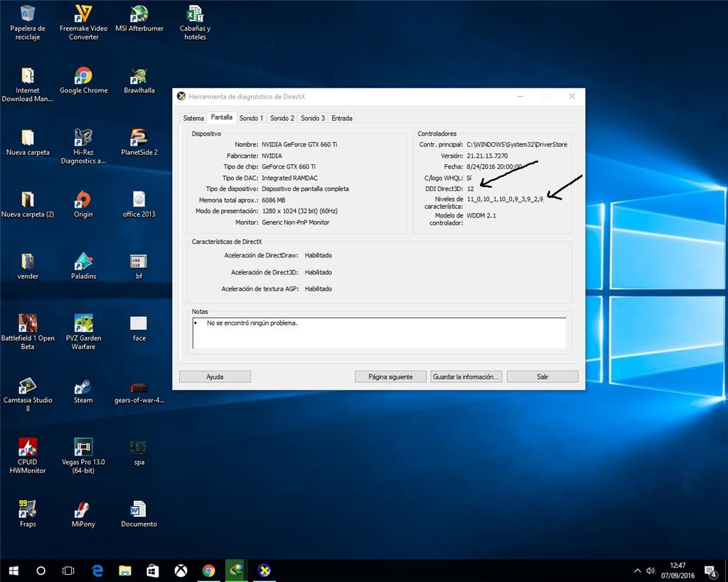Open the Papelera de reciclaje desktop icon
728x582 pixels.
[28, 23]
